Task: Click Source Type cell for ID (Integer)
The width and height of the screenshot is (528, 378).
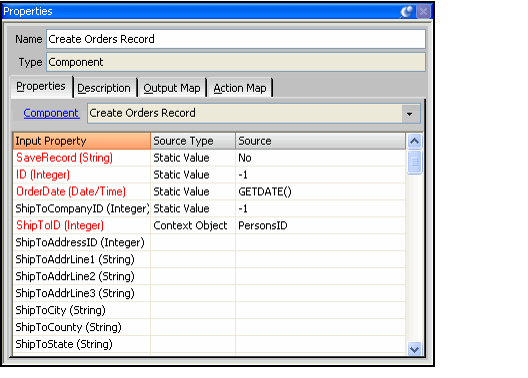Action: [193, 175]
